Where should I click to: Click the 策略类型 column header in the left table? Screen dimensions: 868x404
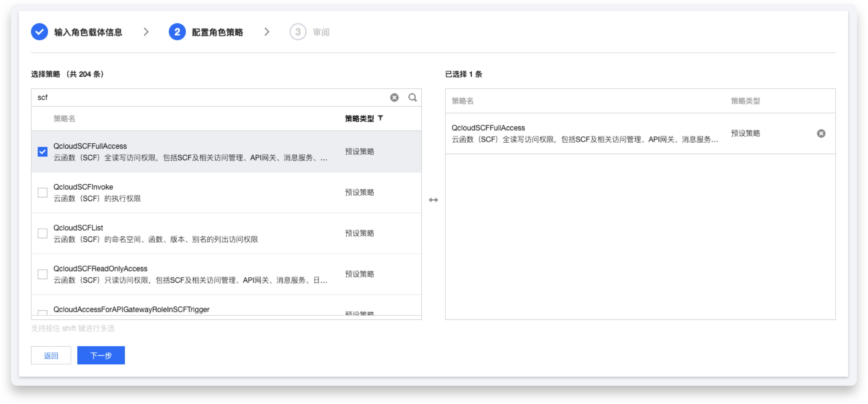point(359,118)
